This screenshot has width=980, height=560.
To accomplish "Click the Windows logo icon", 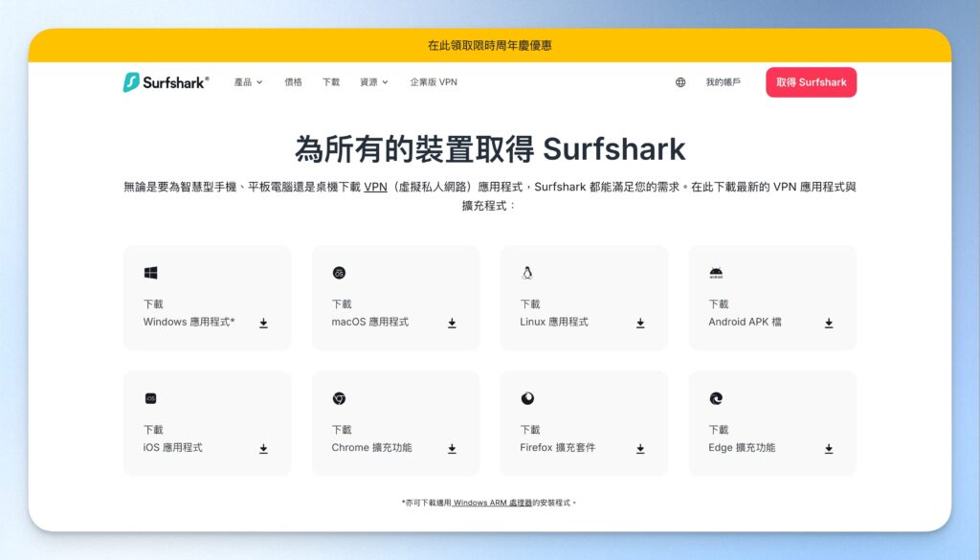I will (150, 273).
